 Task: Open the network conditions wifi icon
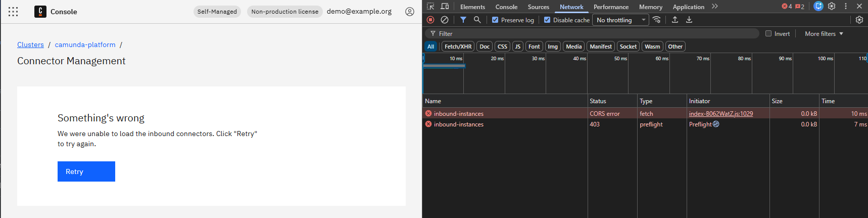coord(657,20)
